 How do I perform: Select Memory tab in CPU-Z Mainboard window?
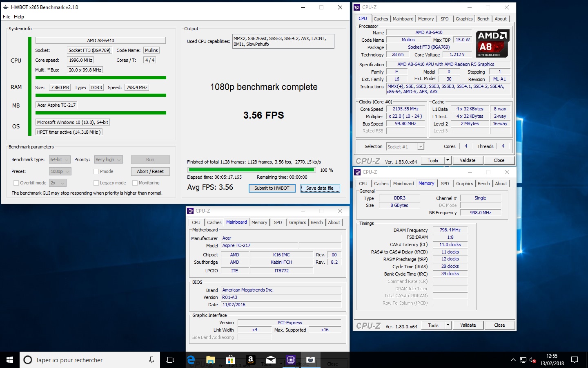pyautogui.click(x=259, y=222)
